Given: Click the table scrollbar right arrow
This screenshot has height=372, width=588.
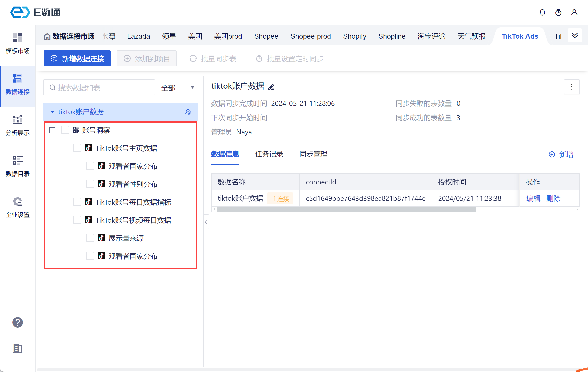Looking at the screenshot, I should [x=577, y=210].
